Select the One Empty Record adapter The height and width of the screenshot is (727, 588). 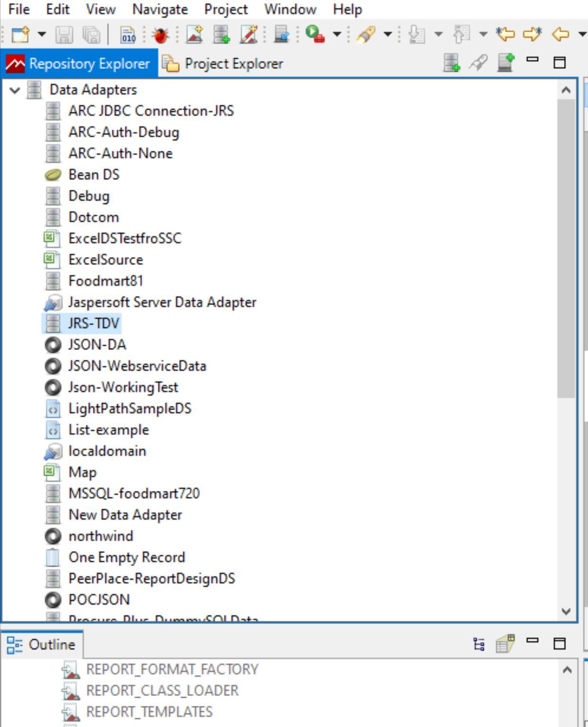[x=127, y=557]
